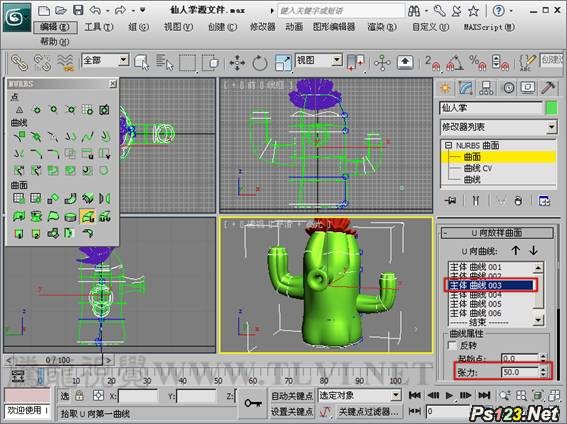Activate the Select and Scale tool
This screenshot has height=424, width=567.
(x=283, y=63)
